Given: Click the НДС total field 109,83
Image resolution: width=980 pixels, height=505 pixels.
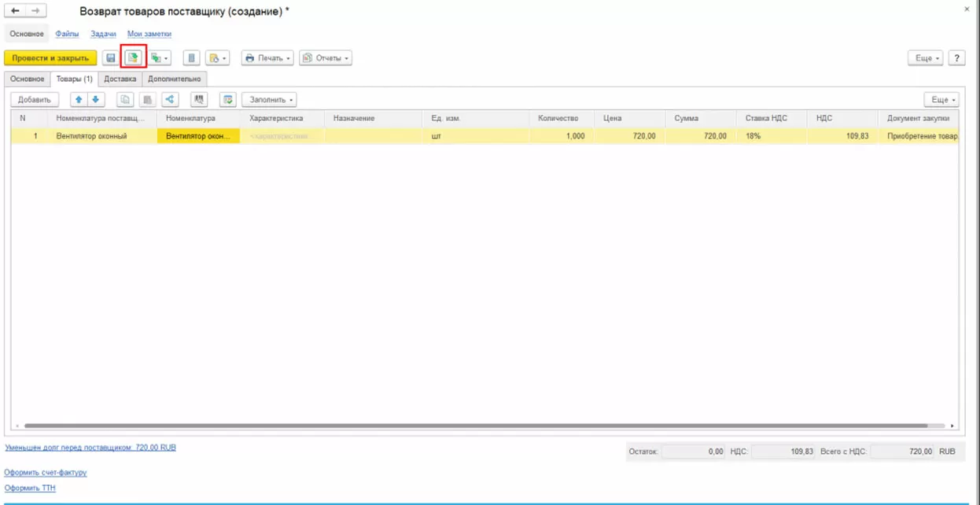Looking at the screenshot, I should pos(783,452).
